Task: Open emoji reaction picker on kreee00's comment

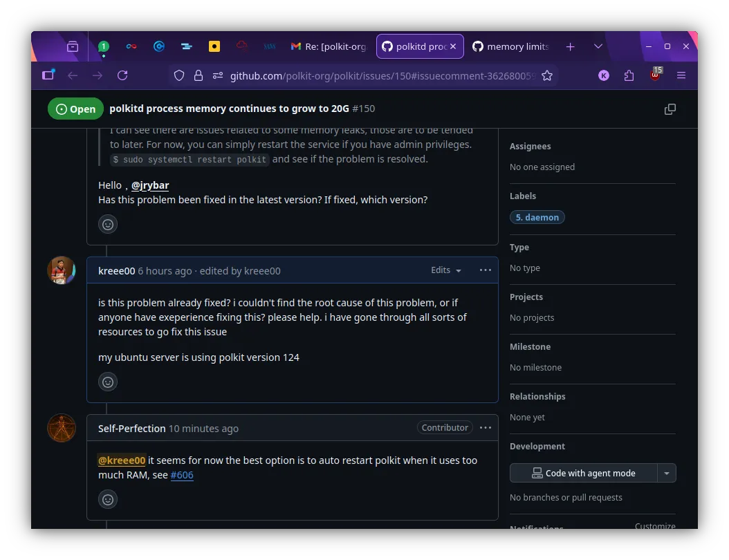Action: point(108,382)
